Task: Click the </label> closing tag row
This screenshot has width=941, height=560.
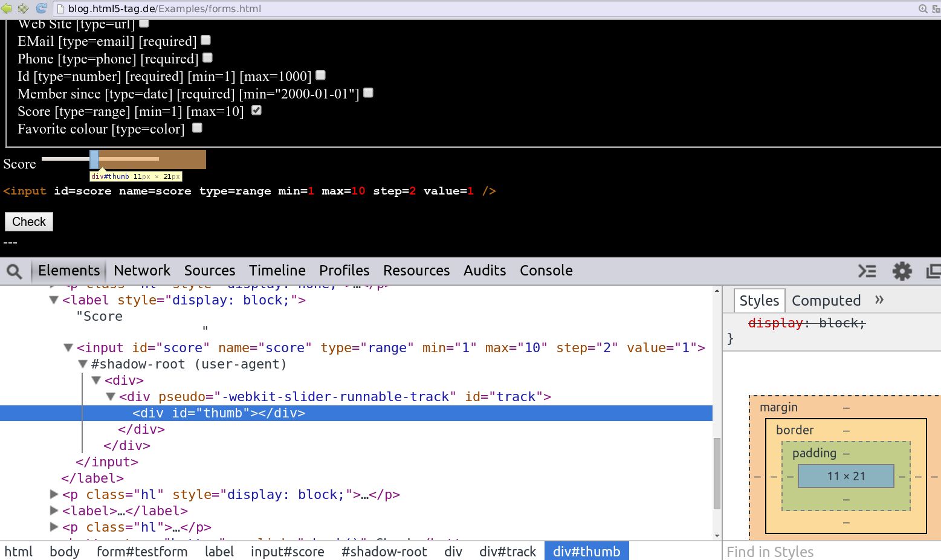Action: pyautogui.click(x=92, y=478)
